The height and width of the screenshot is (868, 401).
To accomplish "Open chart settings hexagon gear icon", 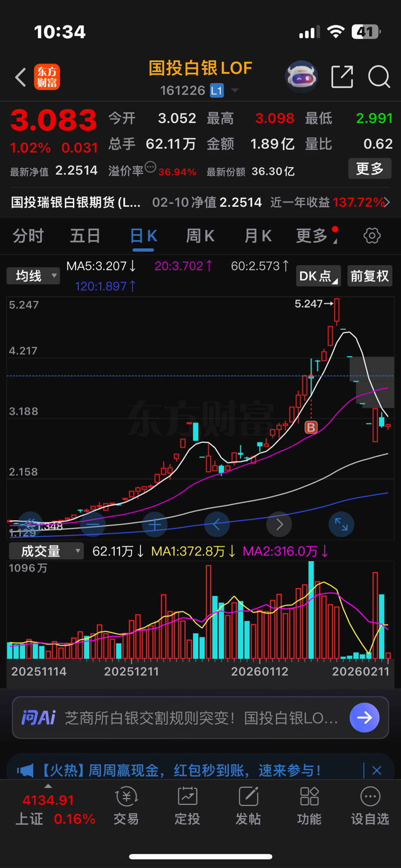I will (372, 236).
